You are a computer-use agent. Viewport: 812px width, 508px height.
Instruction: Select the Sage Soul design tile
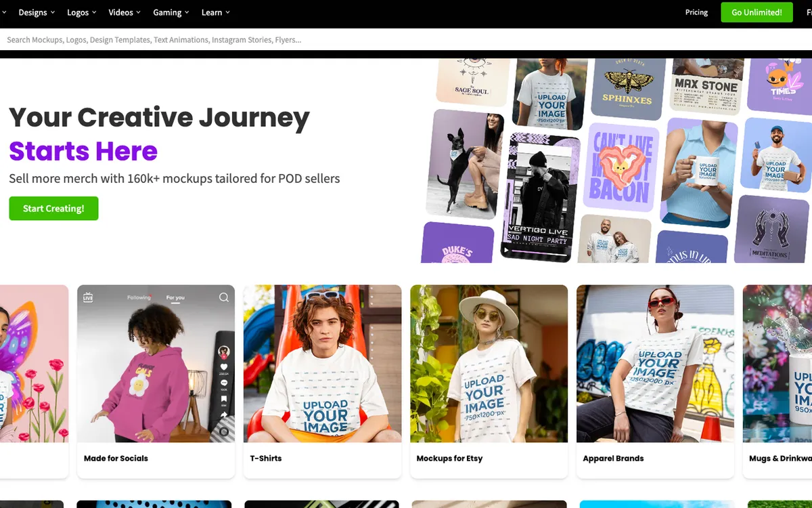coord(472,81)
